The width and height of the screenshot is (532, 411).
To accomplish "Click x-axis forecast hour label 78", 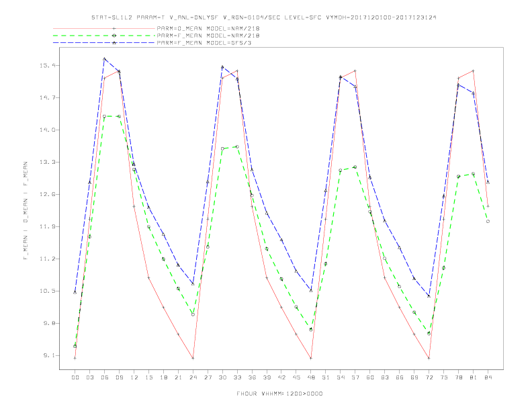I will tap(458, 377).
